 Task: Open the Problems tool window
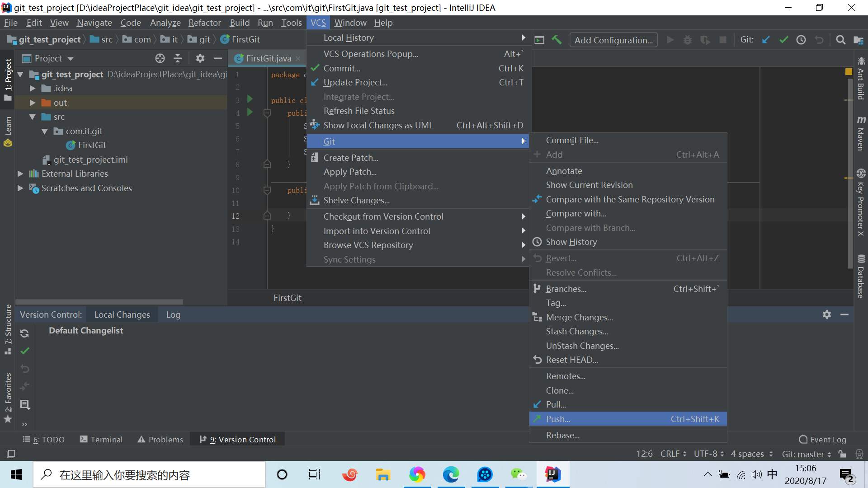point(160,439)
